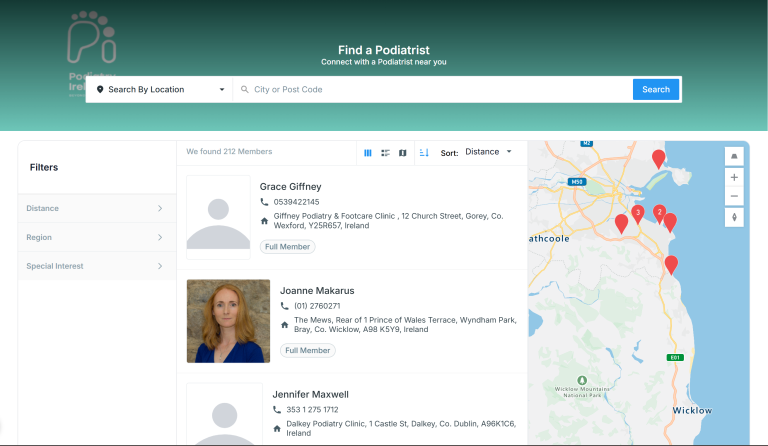
Task: Switch to list view layout
Action: [385, 153]
